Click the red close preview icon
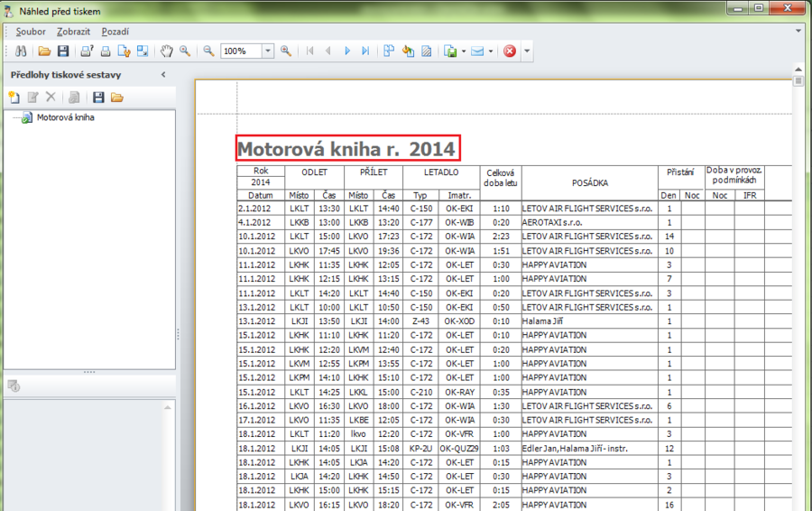Image resolution: width=812 pixels, height=511 pixels. (x=510, y=51)
